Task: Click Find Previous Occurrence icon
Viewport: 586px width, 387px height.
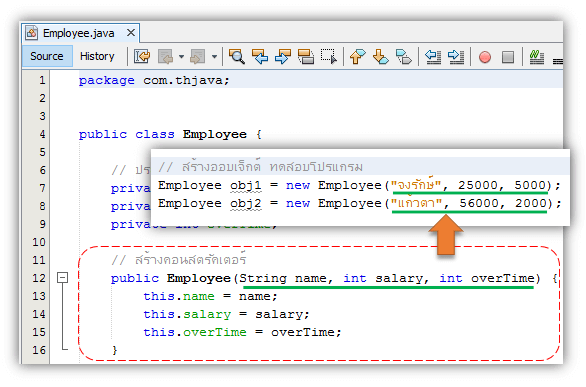Action: (260, 57)
